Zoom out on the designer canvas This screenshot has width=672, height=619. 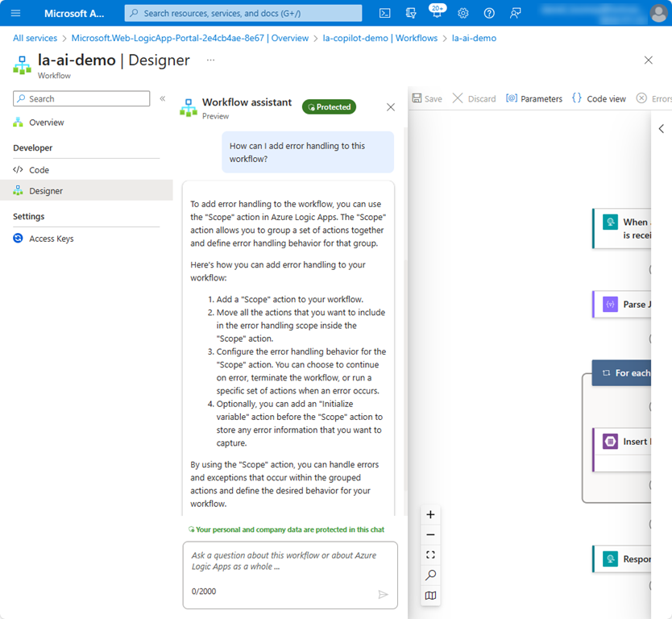point(430,534)
